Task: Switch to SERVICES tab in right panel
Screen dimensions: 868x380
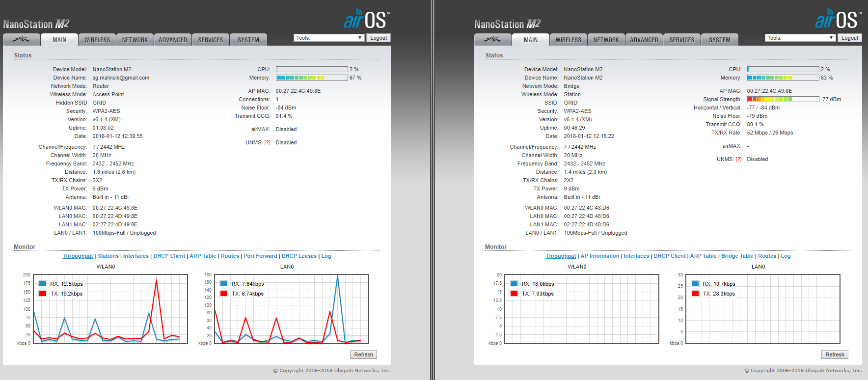Action: pyautogui.click(x=682, y=40)
